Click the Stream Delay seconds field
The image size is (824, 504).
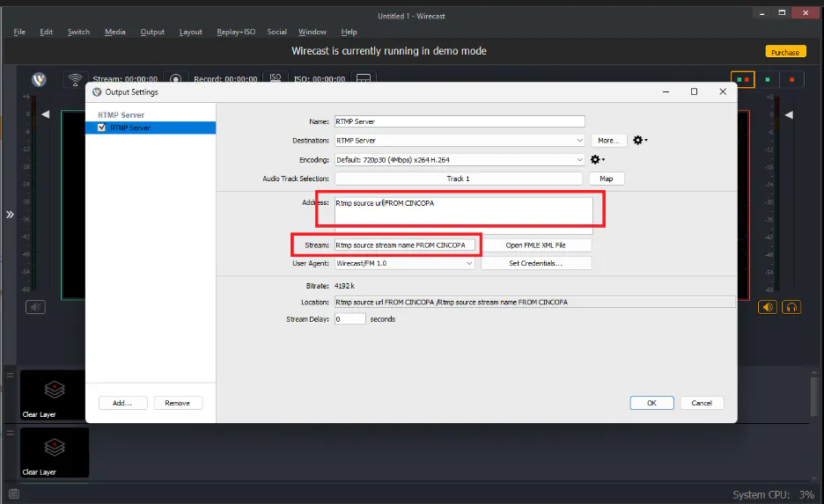tap(350, 318)
